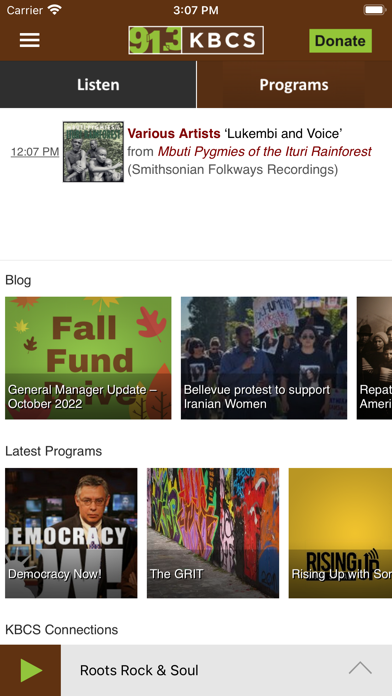The image size is (392, 696).
Task: Switch to the Listen tab
Action: point(98,84)
